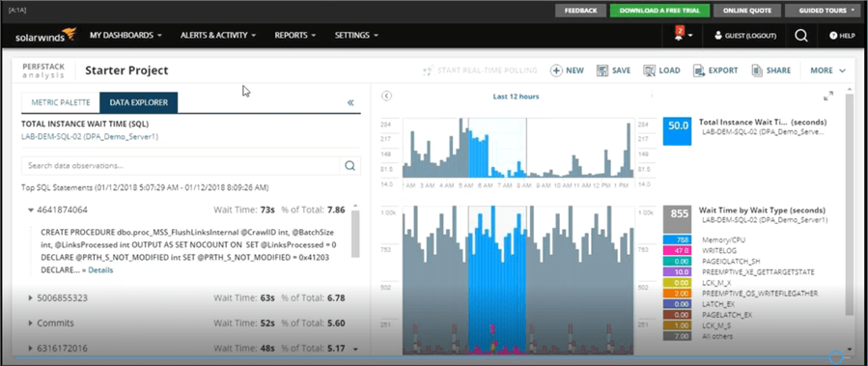Open the Guided Tours dropdown

point(823,11)
